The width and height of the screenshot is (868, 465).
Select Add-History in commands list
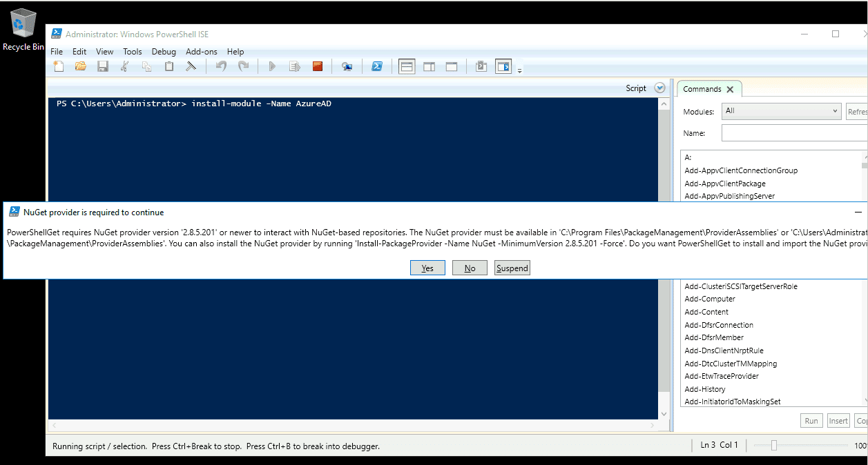tap(705, 389)
